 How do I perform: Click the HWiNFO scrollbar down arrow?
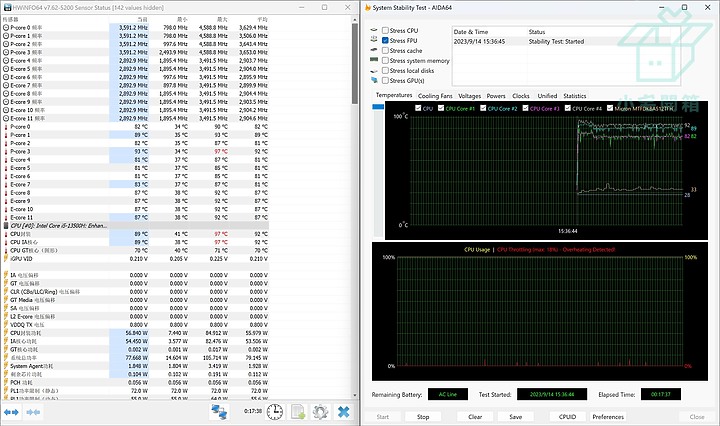[354, 395]
